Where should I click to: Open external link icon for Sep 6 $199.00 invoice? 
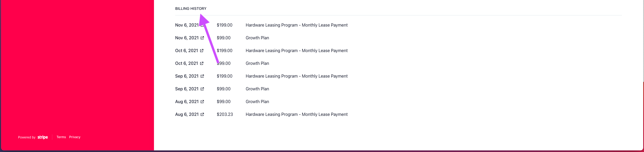[x=202, y=76]
